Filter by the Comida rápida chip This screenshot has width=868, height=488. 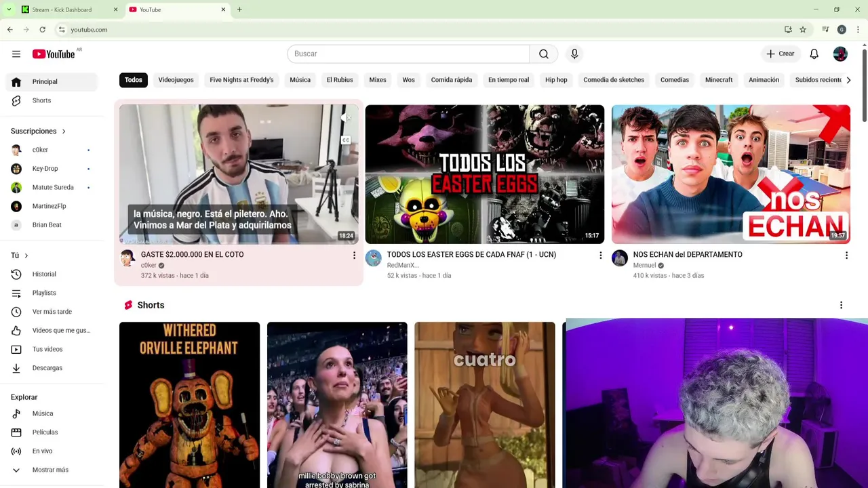[452, 80]
